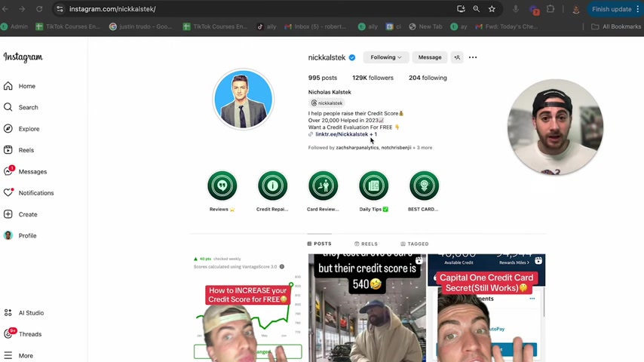Click the verified badge next to nickkalstek
The height and width of the screenshot is (362, 644).
[352, 57]
